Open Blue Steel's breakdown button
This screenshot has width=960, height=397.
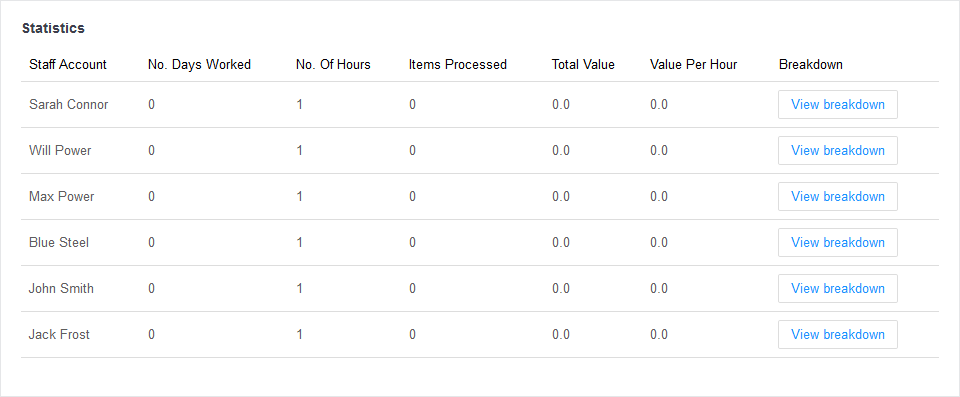[838, 243]
